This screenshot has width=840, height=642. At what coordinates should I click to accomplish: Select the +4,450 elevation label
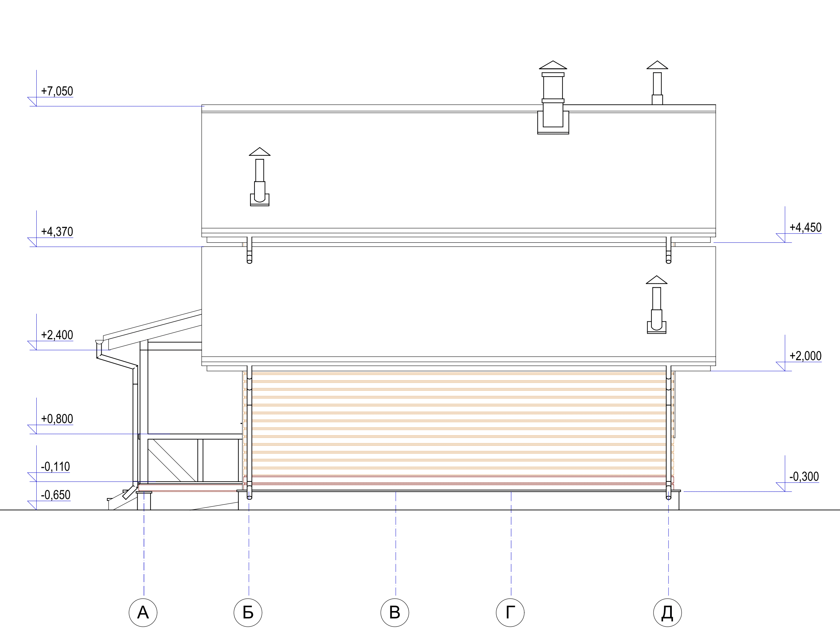(x=805, y=228)
